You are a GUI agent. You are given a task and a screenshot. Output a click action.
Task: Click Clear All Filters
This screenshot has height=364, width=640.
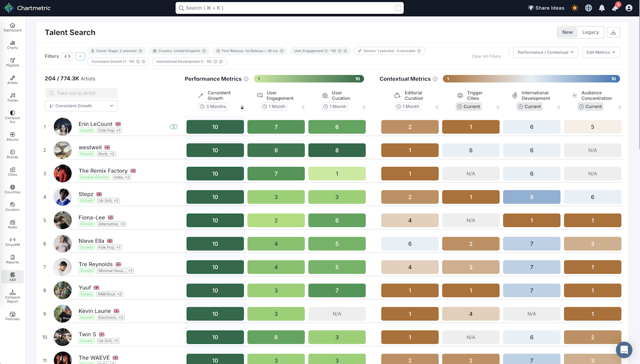(x=486, y=56)
